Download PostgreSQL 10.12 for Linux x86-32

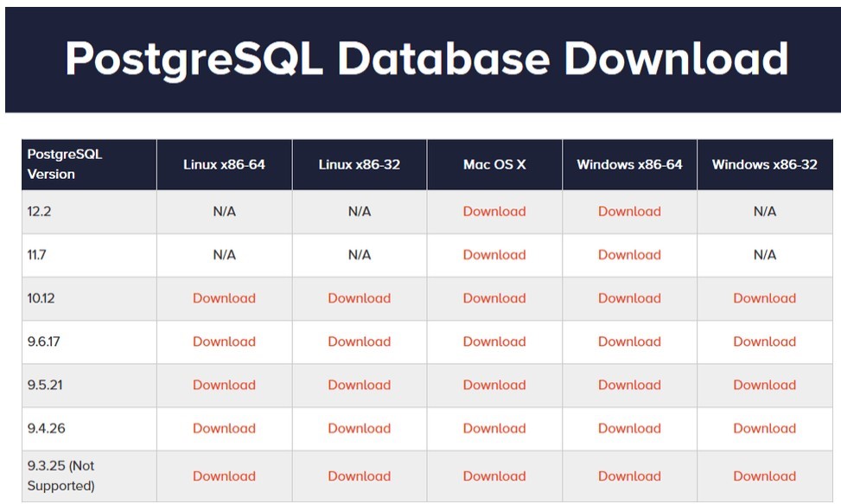click(360, 298)
